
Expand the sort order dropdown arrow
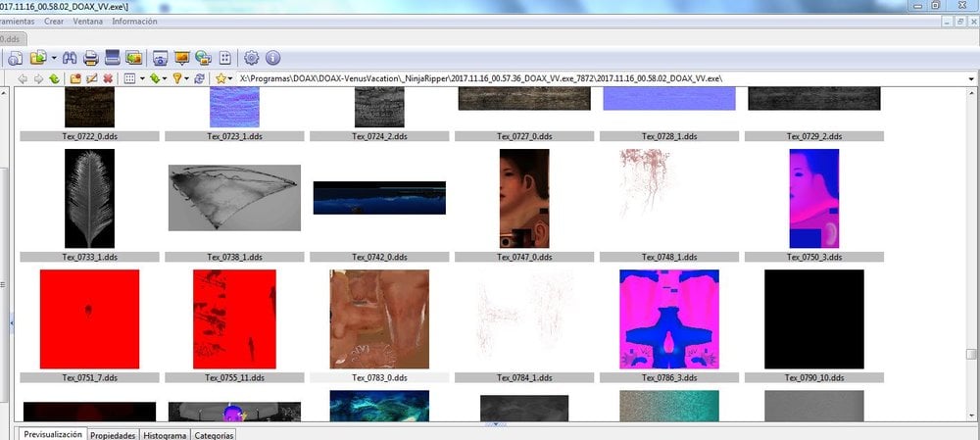(165, 78)
